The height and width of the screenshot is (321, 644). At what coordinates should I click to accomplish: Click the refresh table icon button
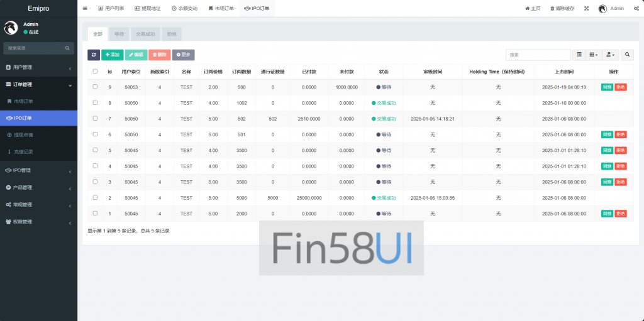[x=93, y=55]
